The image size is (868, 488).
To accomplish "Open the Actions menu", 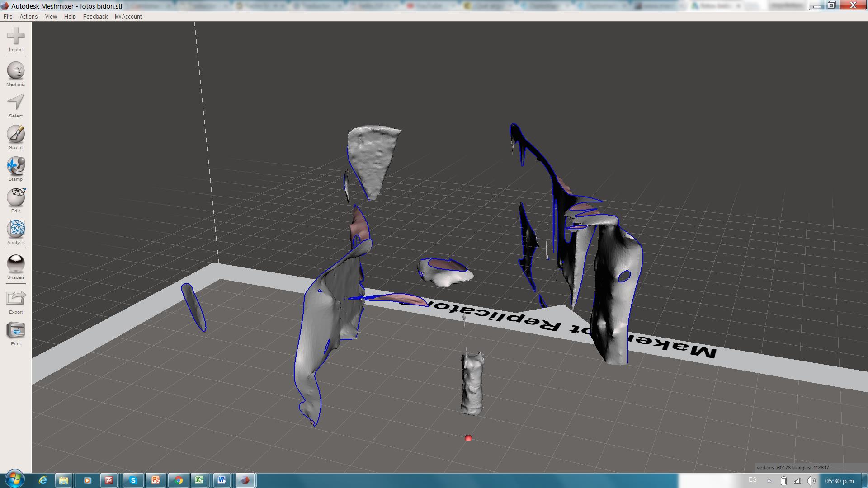I will click(28, 17).
